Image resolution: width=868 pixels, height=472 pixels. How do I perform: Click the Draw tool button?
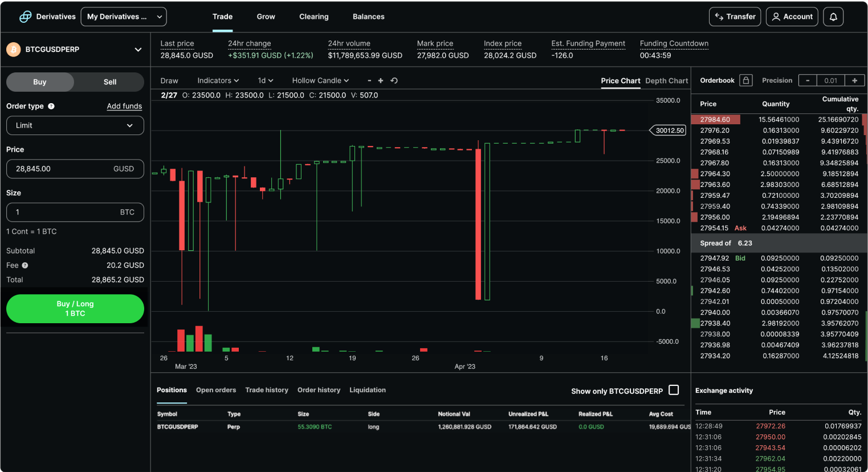[x=169, y=80]
